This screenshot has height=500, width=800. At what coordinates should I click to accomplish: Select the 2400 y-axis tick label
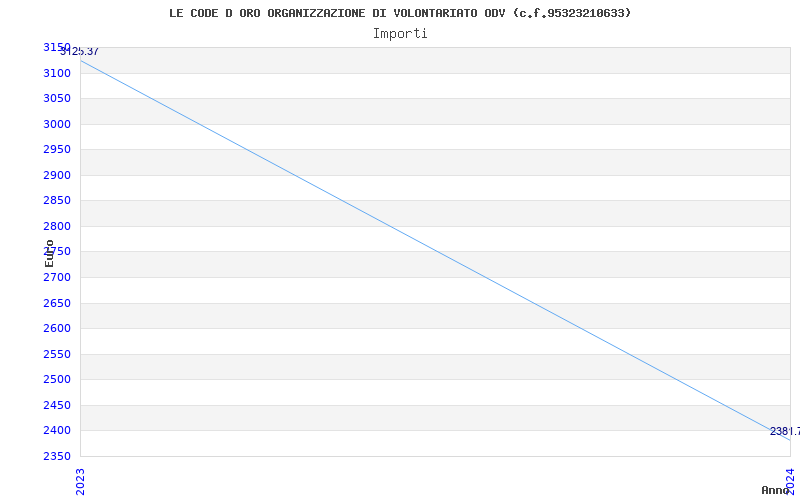(57, 431)
